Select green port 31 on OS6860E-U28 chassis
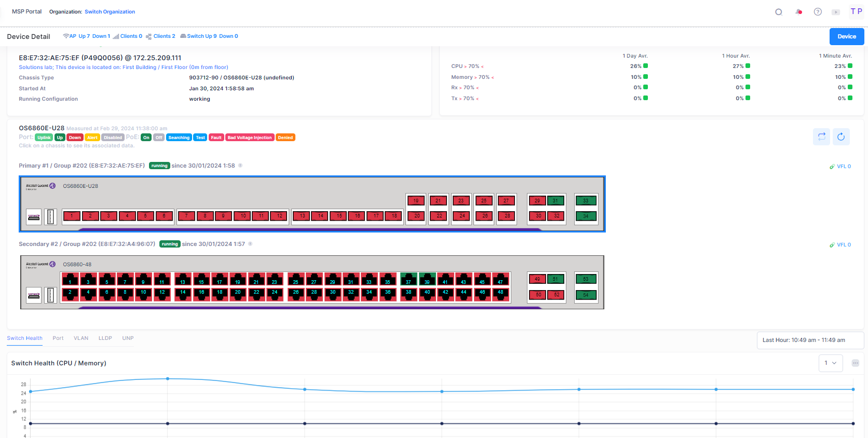 555,200
